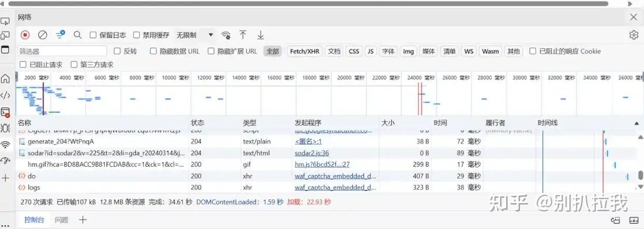Toggle the dock panel icon in sidebar

tap(5, 50)
